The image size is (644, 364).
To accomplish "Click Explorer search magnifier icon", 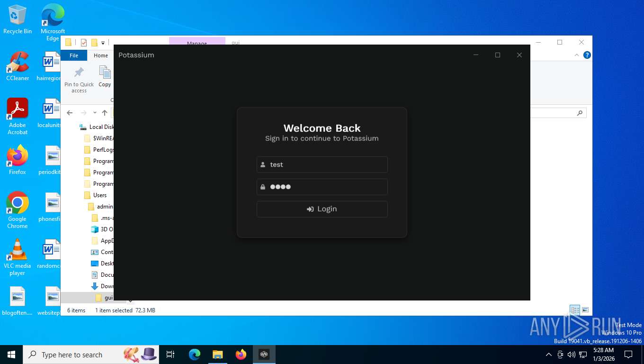I will [x=580, y=113].
